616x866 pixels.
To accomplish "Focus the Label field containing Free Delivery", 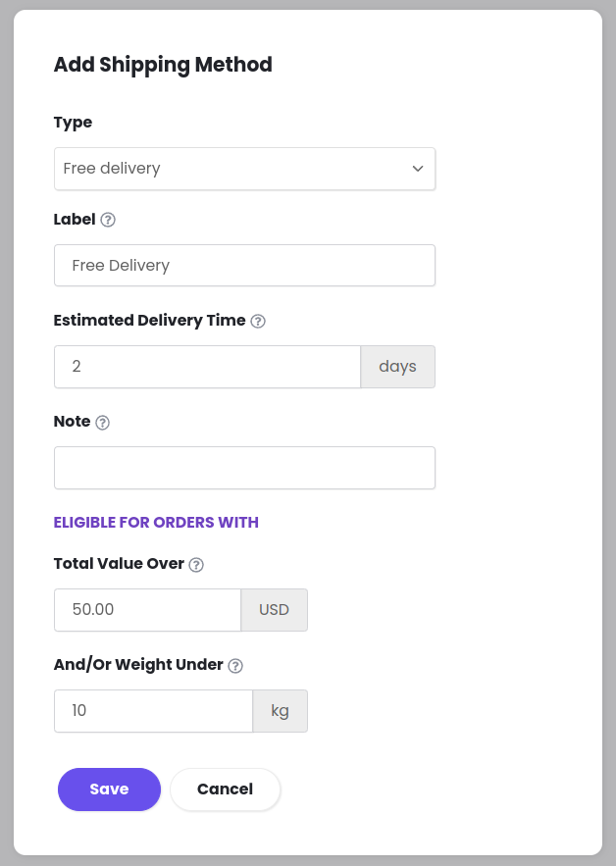I will point(245,266).
